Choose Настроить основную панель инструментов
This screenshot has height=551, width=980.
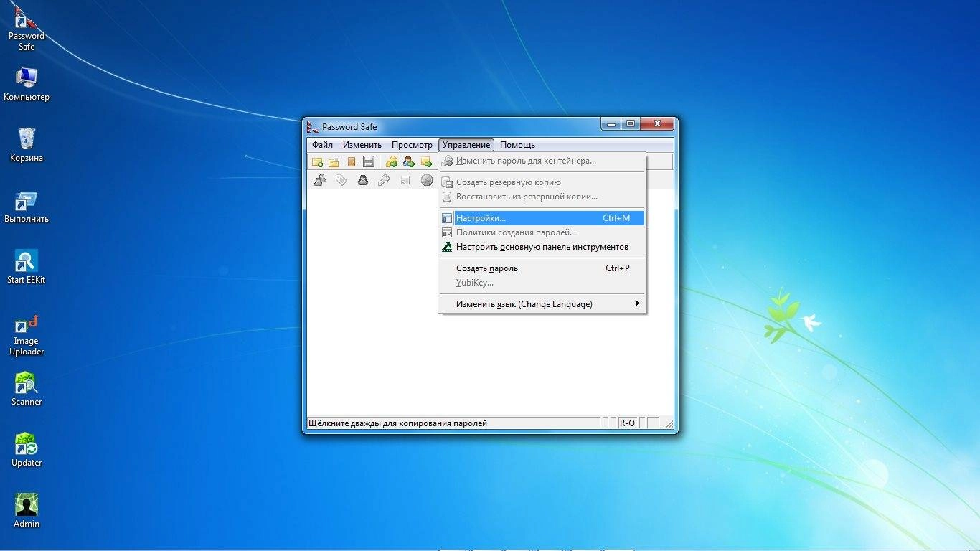(x=542, y=247)
